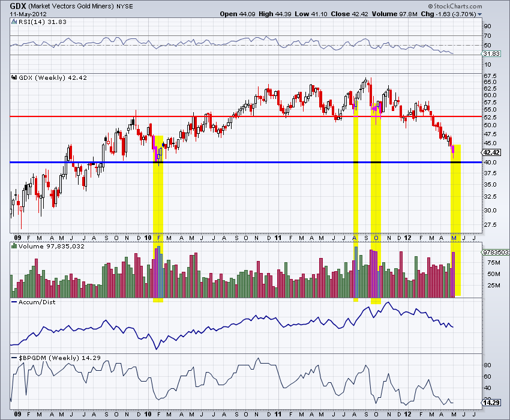510x420 pixels.
Task: Click the candlestick icon beside GDX (Weekly)
Action: pos(14,78)
